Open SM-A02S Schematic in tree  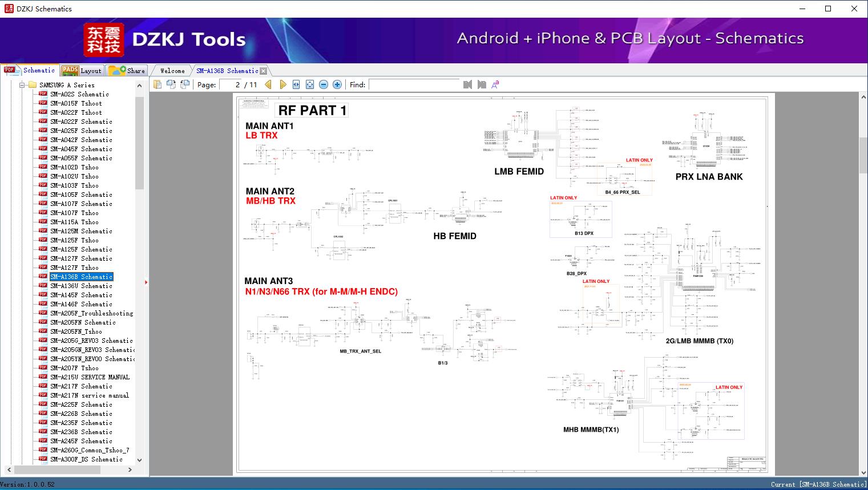pos(79,94)
